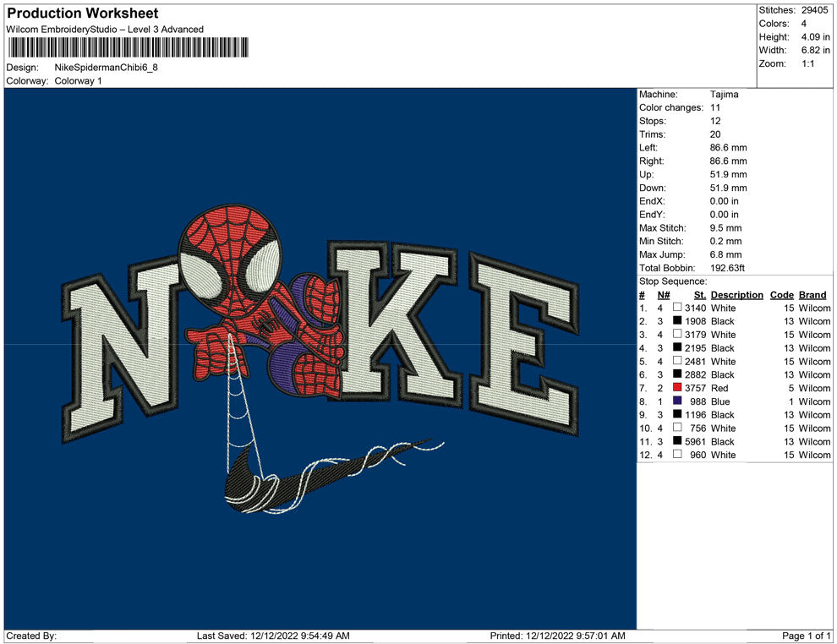
Task: Select stitch count 5961 in stop row 11
Action: pyautogui.click(x=696, y=441)
